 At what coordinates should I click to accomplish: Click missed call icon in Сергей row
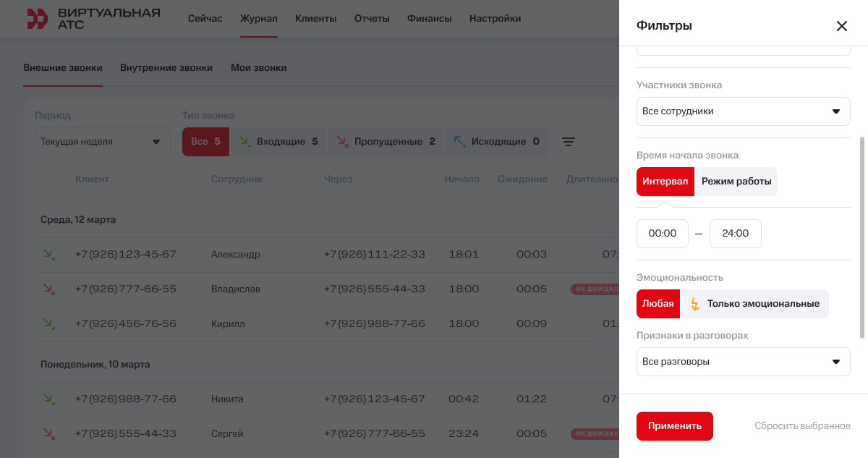49,434
